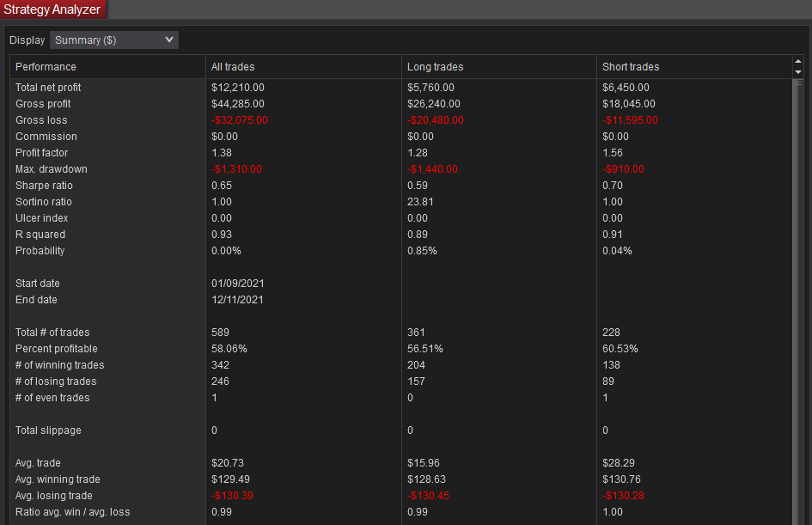Select the Avg. winning trade row label
Image resolution: width=812 pixels, height=525 pixels.
(58, 479)
